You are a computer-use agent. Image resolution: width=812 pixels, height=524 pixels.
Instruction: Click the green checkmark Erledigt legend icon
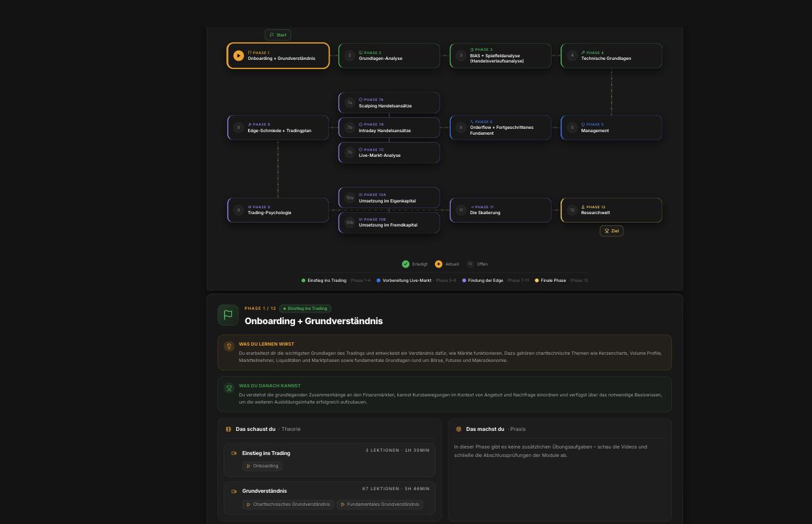pyautogui.click(x=406, y=264)
